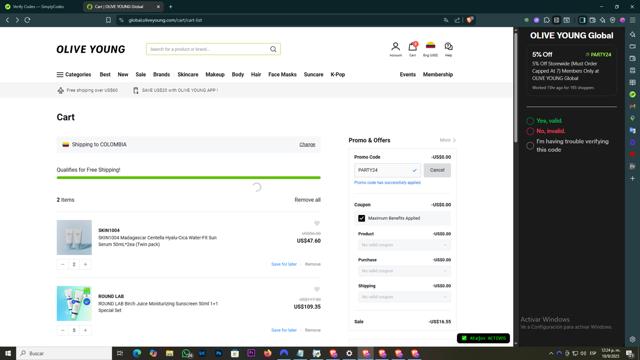Open the Events page link
Image resolution: width=640 pixels, height=360 pixels.
408,75
